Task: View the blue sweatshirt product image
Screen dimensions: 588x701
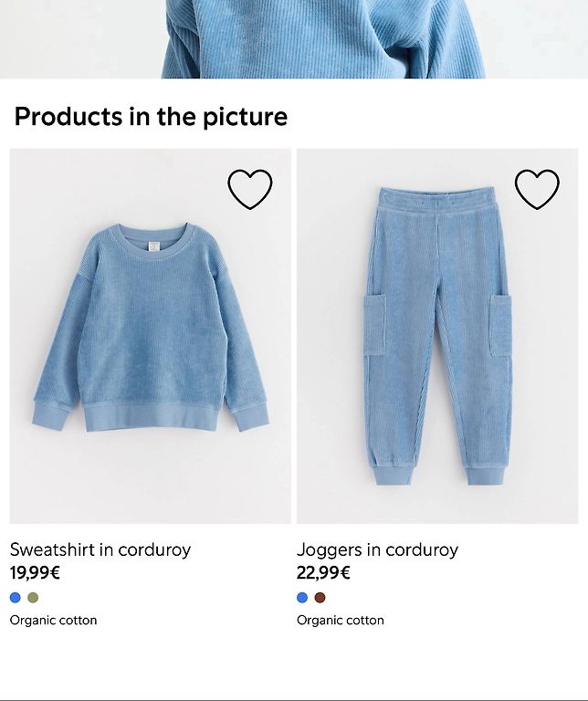Action: coord(151,336)
